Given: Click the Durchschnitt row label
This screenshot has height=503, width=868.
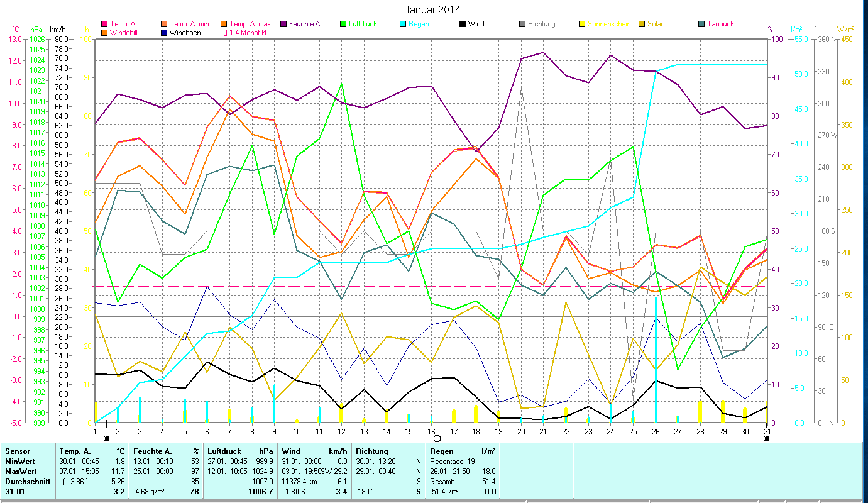Looking at the screenshot, I should pyautogui.click(x=26, y=482).
